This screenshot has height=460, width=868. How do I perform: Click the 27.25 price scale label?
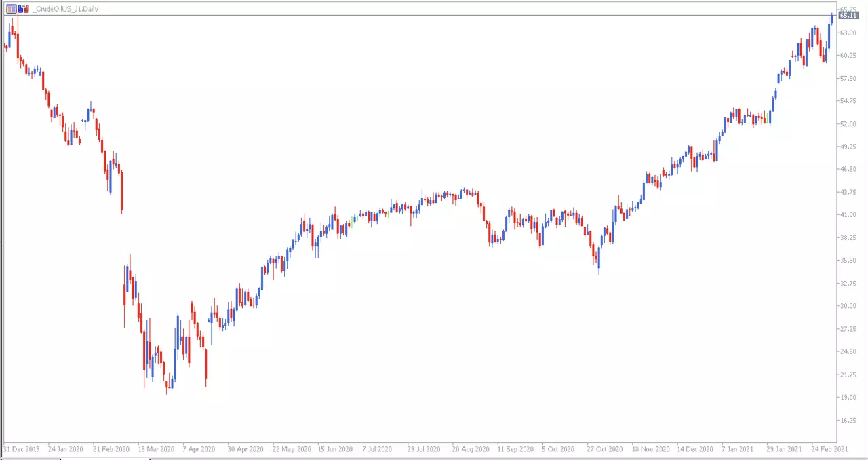(x=847, y=329)
